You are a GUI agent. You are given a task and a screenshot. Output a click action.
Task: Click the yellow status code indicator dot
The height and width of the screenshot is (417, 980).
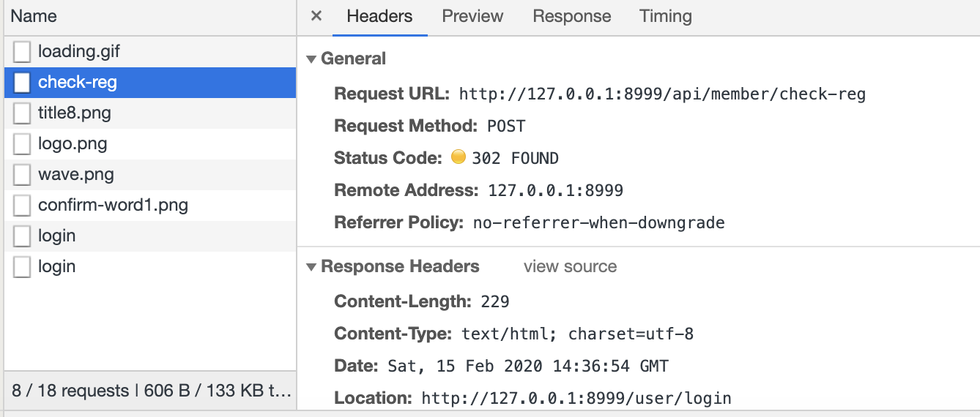[x=459, y=157]
